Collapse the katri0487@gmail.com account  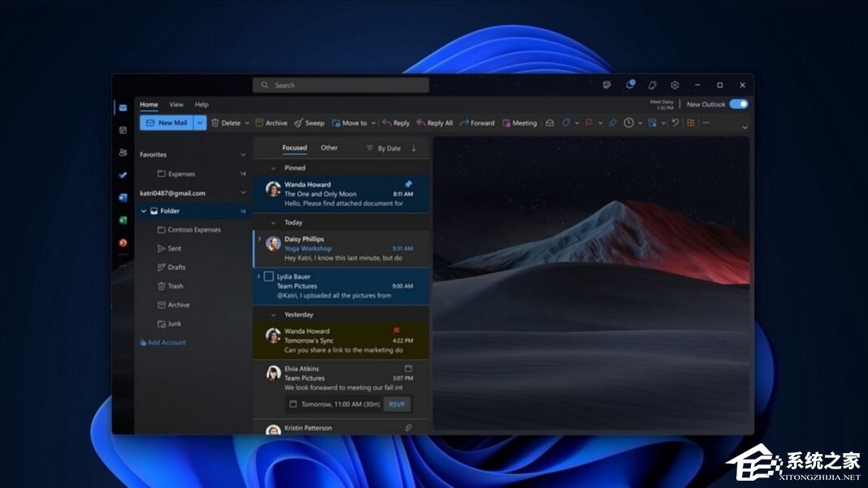point(243,193)
